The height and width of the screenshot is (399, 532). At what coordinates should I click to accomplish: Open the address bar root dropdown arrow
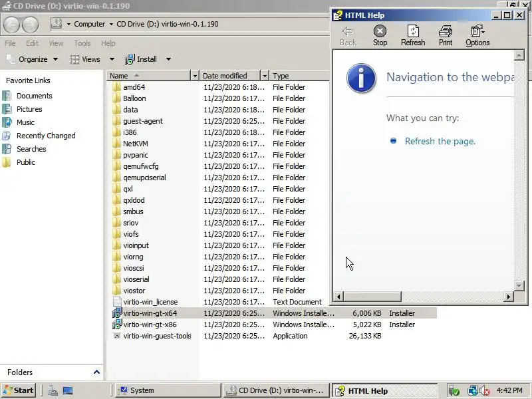pos(68,24)
